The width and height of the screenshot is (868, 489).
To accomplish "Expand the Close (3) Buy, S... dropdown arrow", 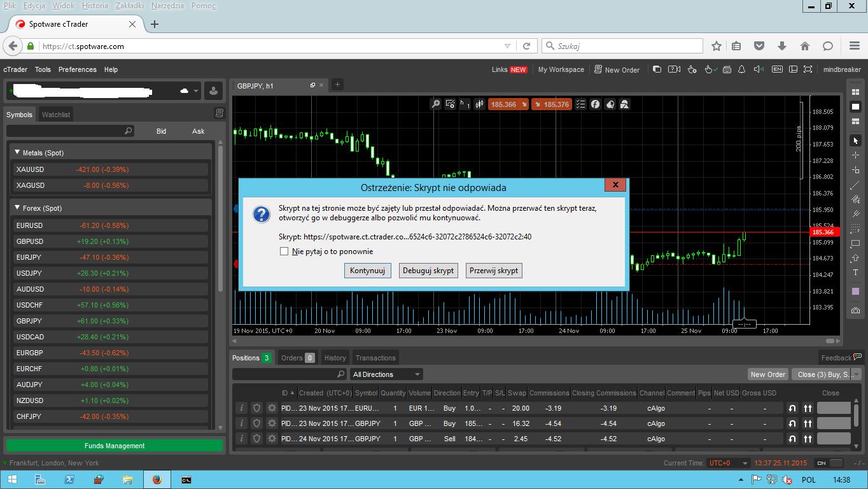I will click(855, 374).
